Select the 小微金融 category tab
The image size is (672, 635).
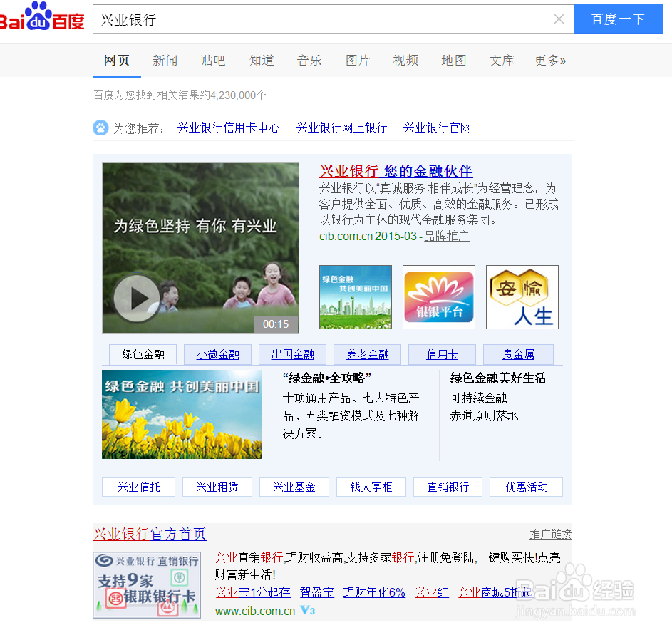[x=218, y=354]
